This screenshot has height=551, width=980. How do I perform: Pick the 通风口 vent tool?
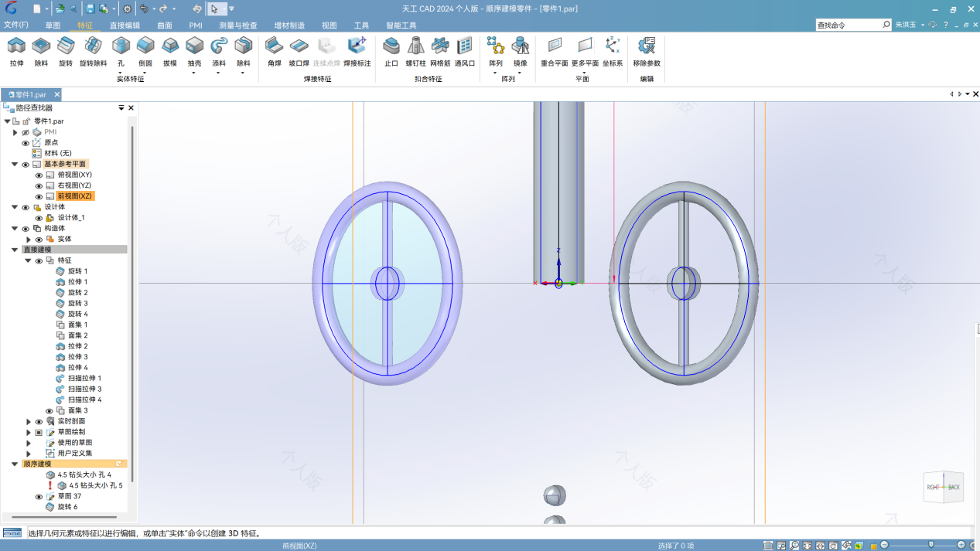click(465, 51)
